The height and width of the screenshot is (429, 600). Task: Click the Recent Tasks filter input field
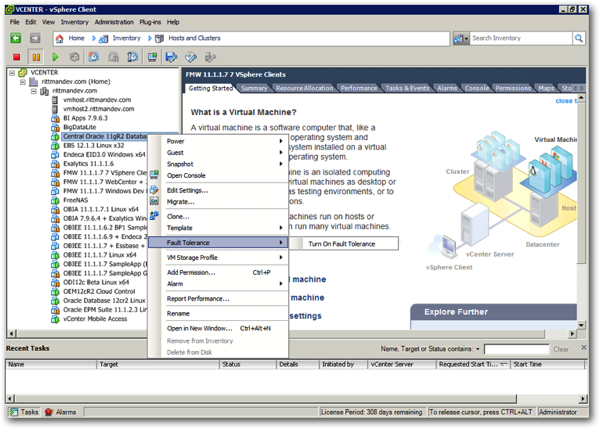pyautogui.click(x=517, y=349)
